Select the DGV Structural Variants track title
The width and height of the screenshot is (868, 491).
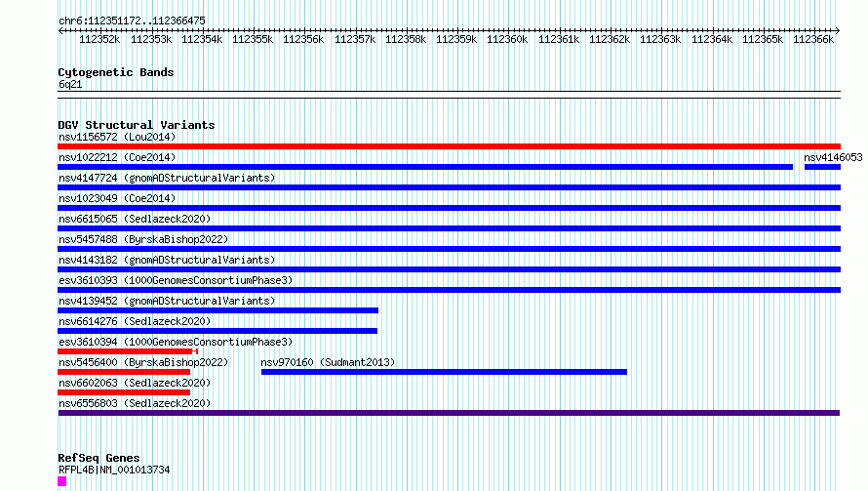click(x=137, y=125)
